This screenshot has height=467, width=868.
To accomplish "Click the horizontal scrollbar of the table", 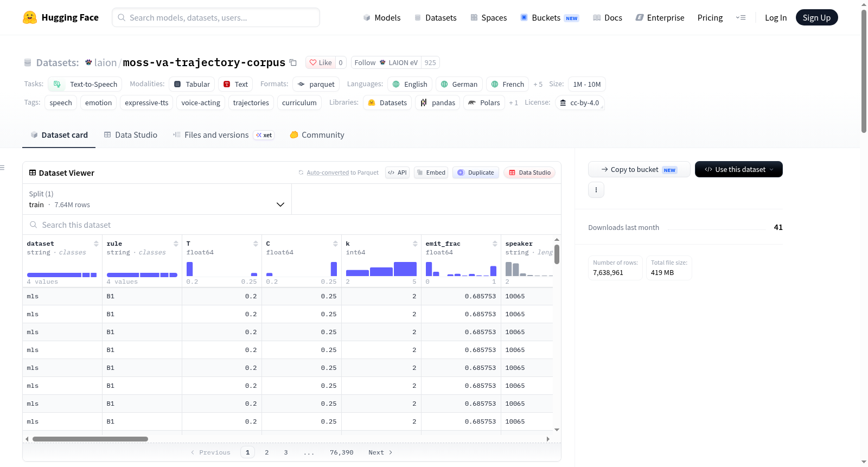I will (90, 439).
